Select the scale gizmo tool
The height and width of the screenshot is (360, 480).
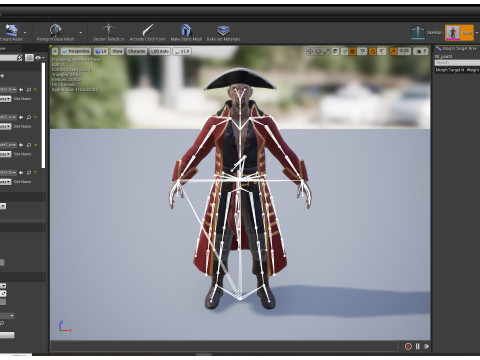pos(326,51)
